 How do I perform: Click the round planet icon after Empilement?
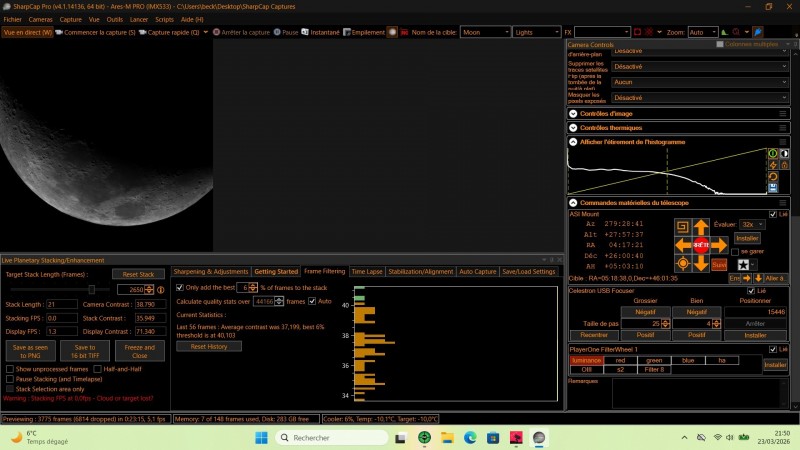(x=392, y=32)
